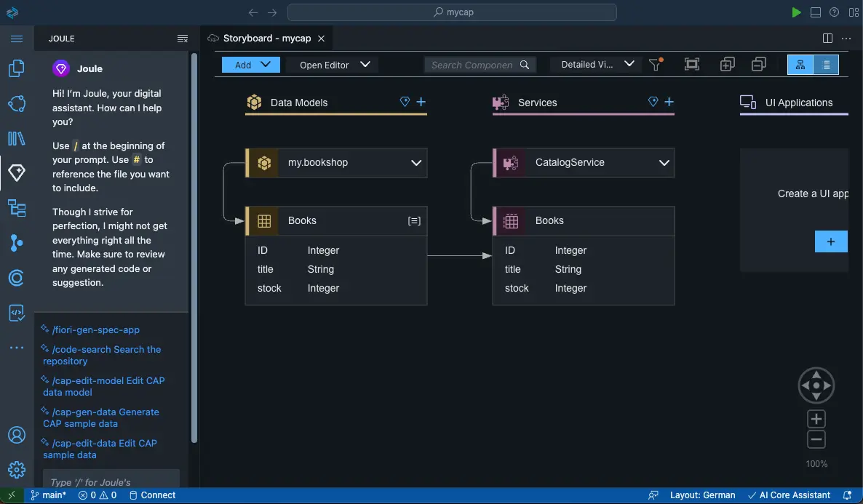Open the tree structure icon in sidebar

point(17,208)
